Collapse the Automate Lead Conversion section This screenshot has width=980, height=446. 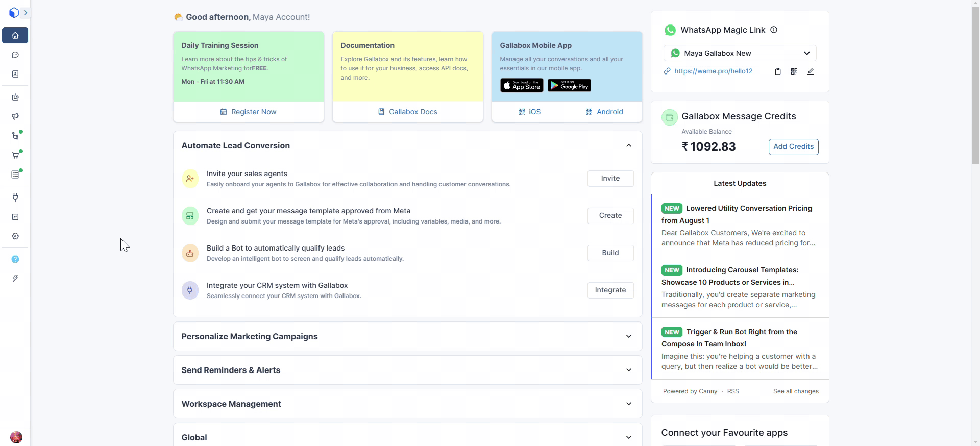pos(628,146)
